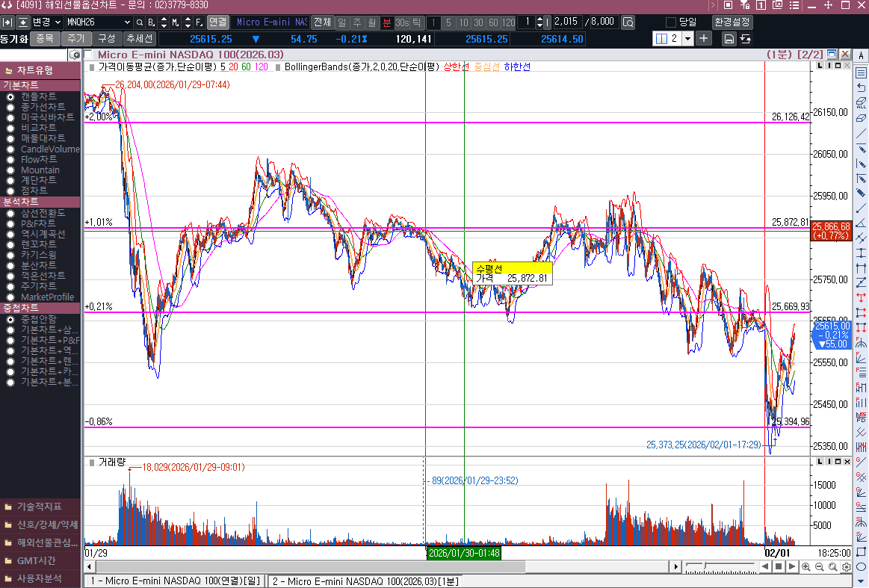This screenshot has height=588, width=869.
Task: Open the chart split count dropdown showing 2
Action: [x=687, y=38]
